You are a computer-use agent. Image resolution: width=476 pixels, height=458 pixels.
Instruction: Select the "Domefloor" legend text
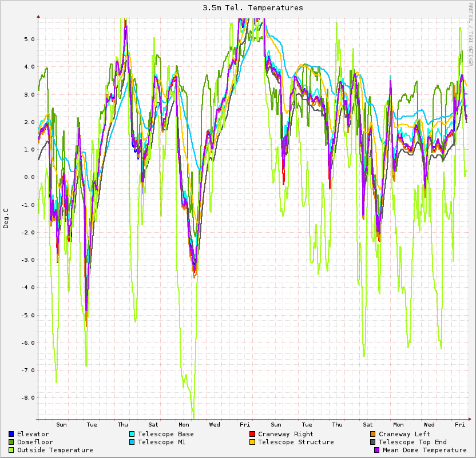pos(35,442)
